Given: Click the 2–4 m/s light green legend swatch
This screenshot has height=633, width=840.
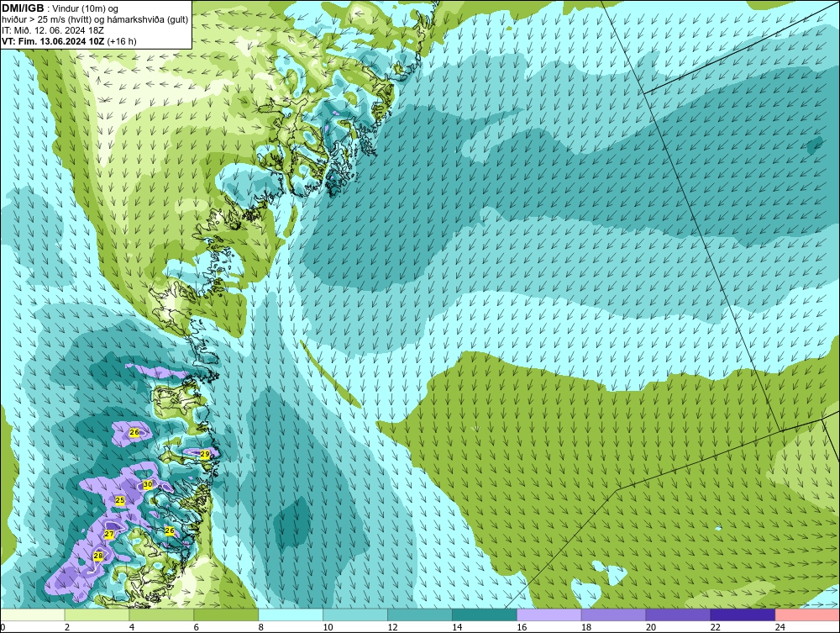Looking at the screenshot, I should 97,615.
